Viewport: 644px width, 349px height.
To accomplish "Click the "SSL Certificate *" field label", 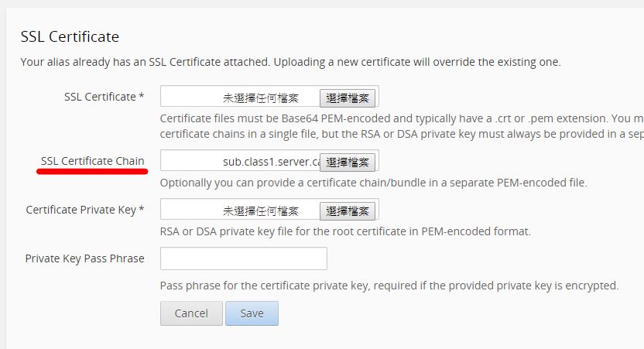I will click(104, 97).
